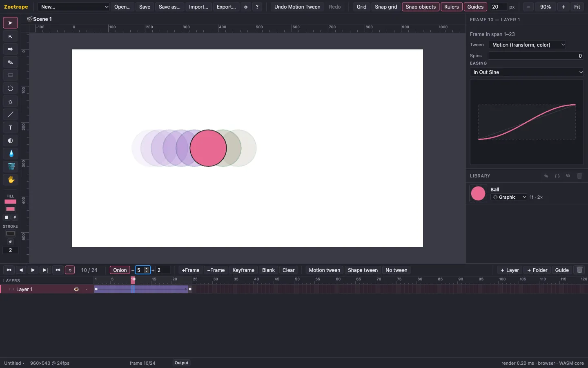Choose the Polygon shape tool

pyautogui.click(x=10, y=101)
